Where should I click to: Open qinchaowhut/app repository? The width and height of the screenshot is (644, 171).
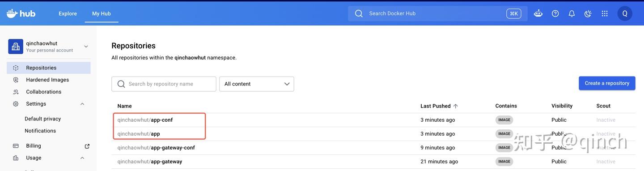139,134
